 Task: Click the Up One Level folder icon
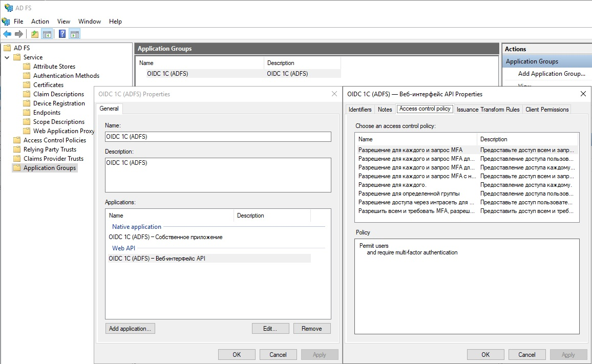(x=34, y=34)
